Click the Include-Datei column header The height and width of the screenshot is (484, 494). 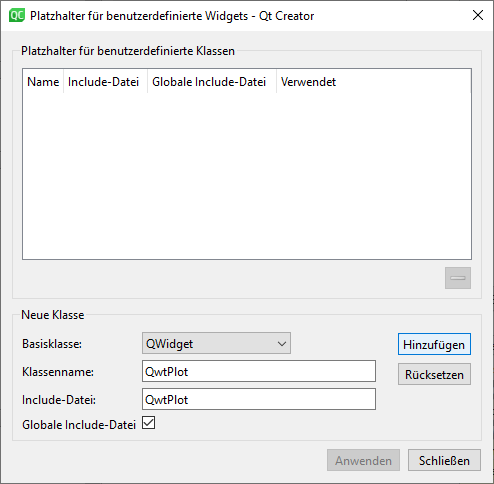(105, 82)
